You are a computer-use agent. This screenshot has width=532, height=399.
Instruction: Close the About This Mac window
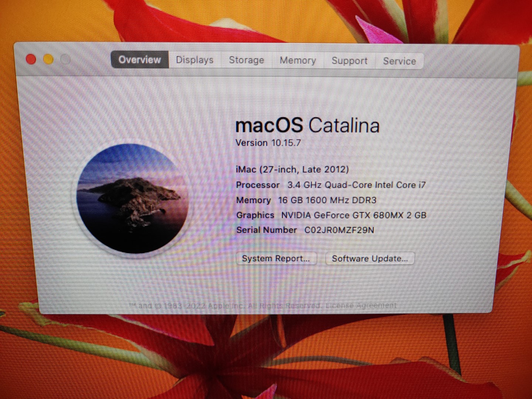click(x=31, y=59)
